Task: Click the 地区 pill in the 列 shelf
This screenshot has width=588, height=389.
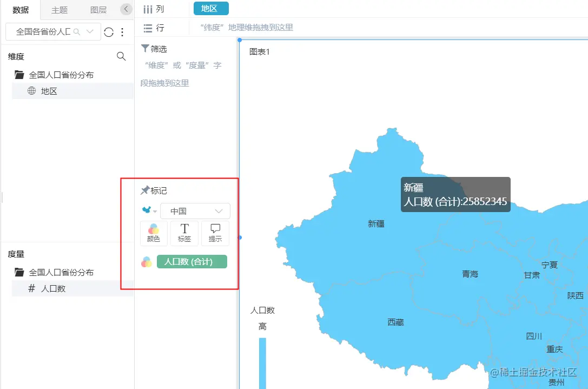Action: click(210, 8)
